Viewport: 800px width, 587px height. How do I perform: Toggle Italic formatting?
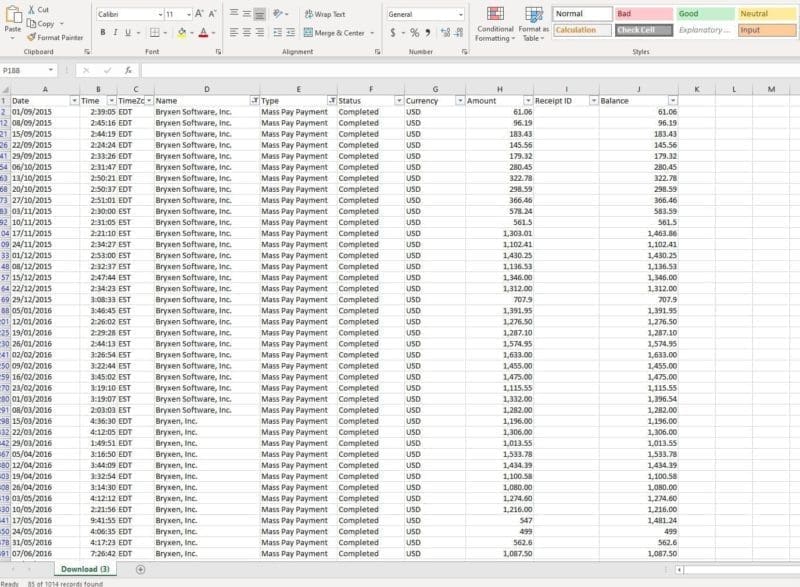pyautogui.click(x=115, y=33)
